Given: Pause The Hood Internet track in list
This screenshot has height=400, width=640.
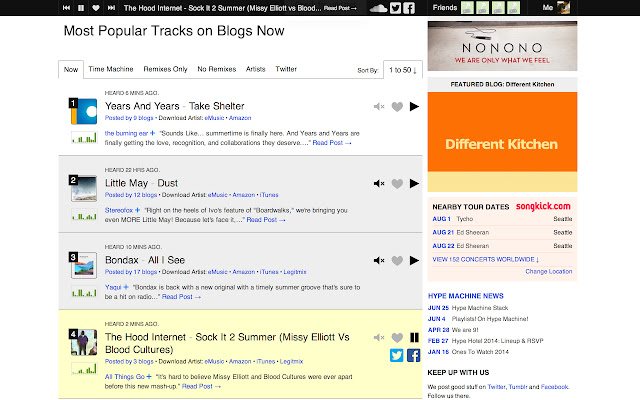Looking at the screenshot, I should coord(414,338).
